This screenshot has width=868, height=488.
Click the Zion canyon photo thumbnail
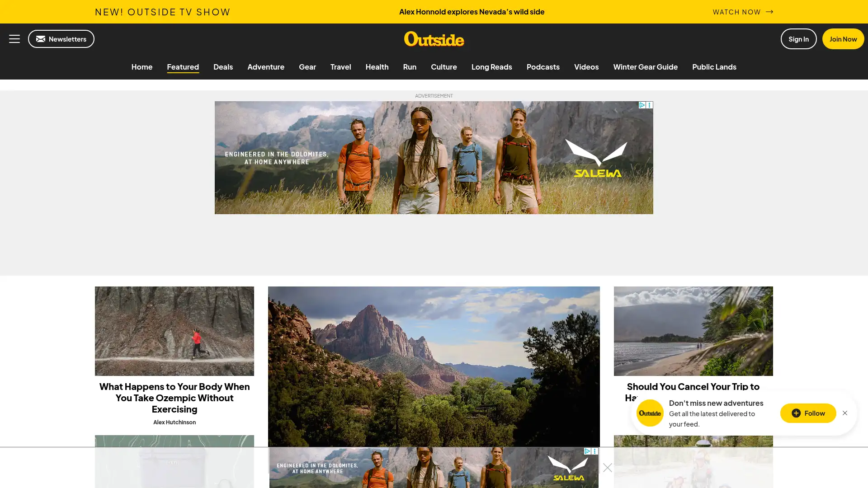(x=434, y=361)
